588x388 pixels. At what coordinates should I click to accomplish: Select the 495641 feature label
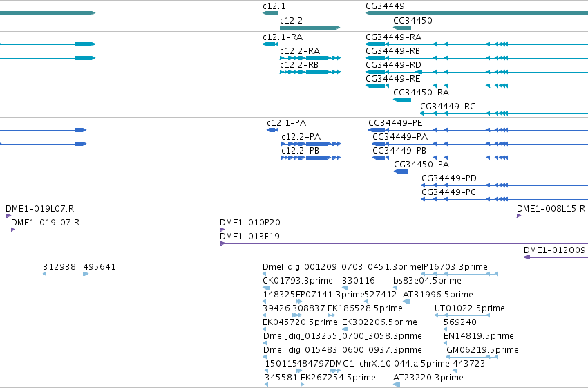coord(99,267)
